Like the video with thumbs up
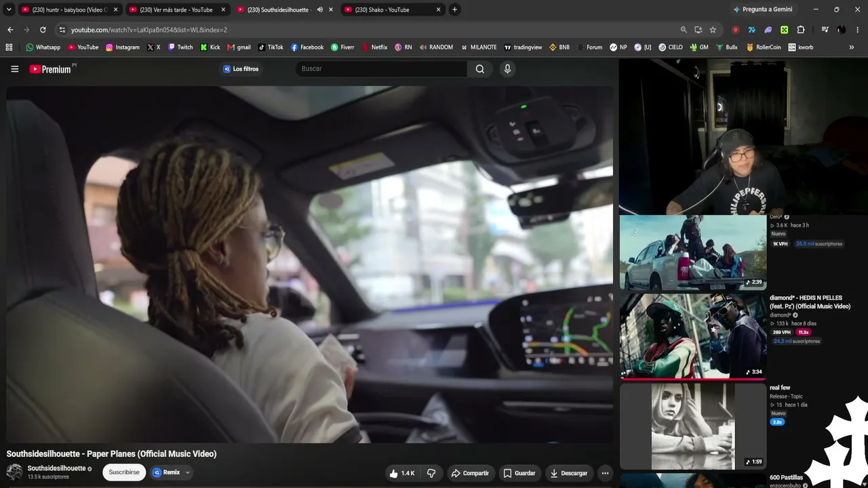868x488 pixels. pos(401,473)
